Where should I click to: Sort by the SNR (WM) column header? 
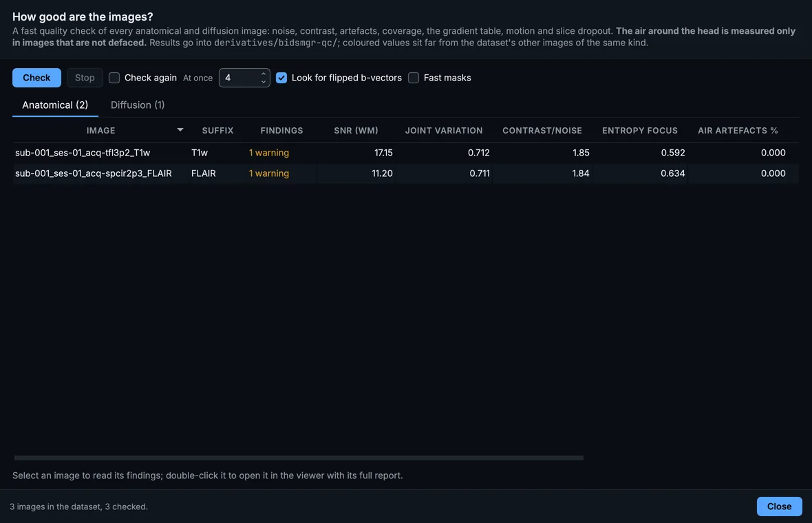(356, 131)
